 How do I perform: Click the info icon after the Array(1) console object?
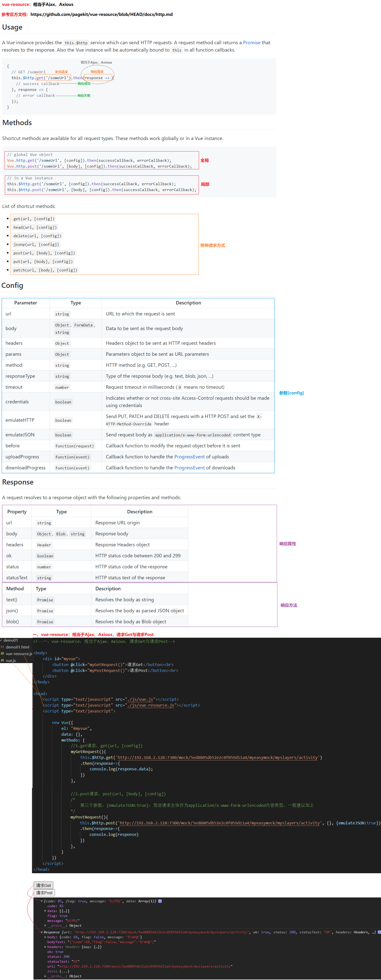[x=160, y=901]
